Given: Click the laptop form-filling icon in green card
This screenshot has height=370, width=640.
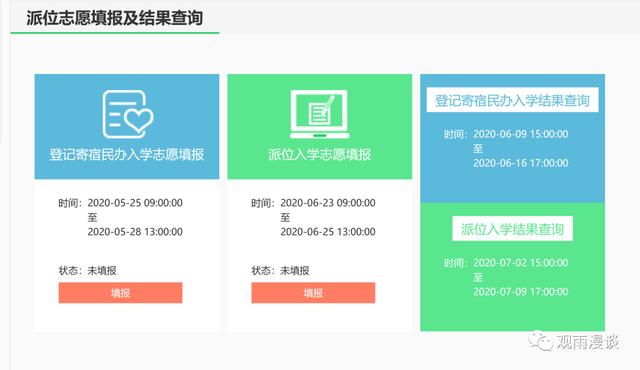Looking at the screenshot, I should 320,114.
